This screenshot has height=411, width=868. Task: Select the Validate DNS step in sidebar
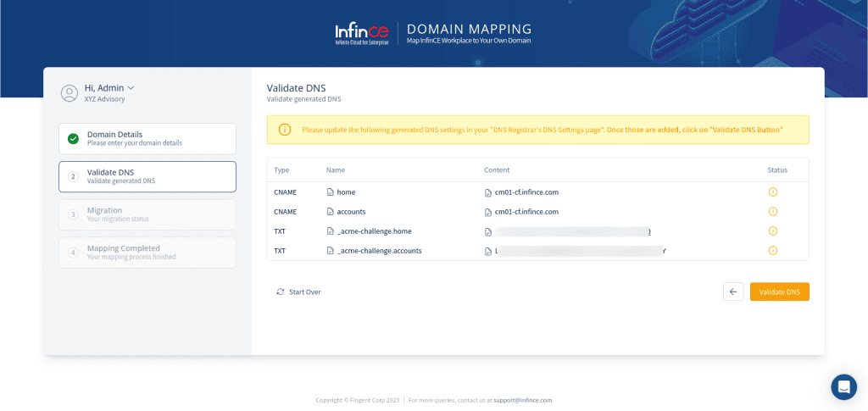click(x=147, y=176)
